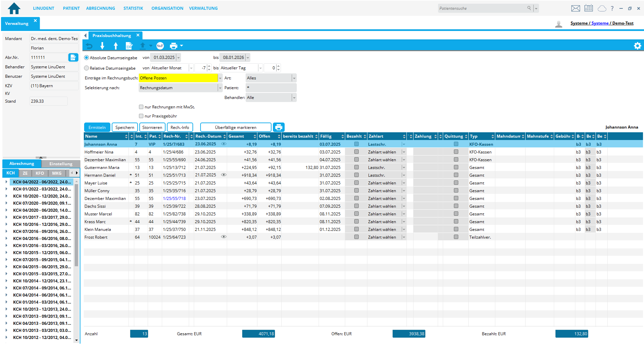Click the undo icon in the Praxisbuchhaltung toolbar

pyautogui.click(x=89, y=46)
